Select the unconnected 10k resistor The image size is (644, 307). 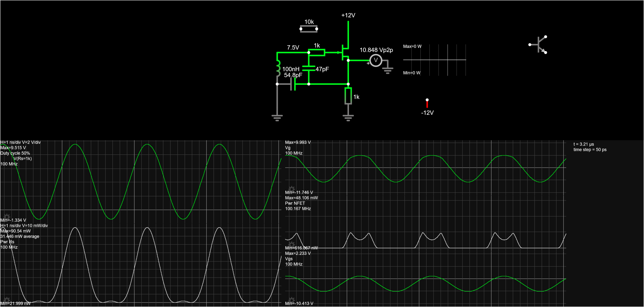coord(309,29)
